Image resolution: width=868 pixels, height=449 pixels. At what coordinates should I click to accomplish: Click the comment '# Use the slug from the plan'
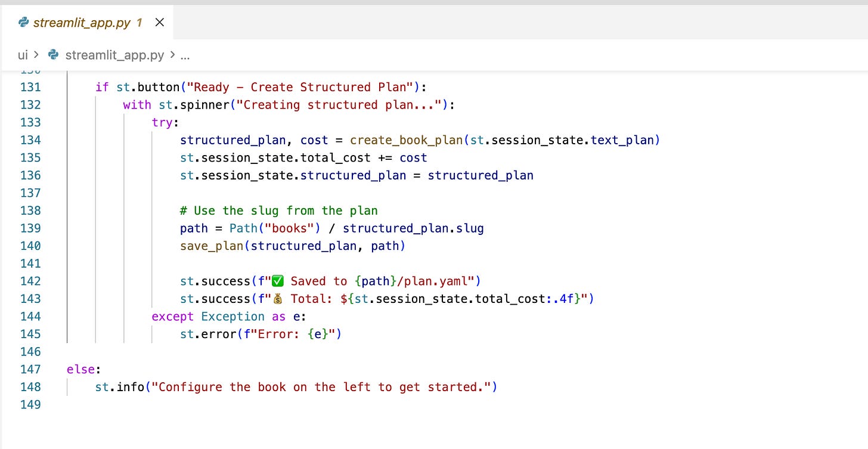(279, 210)
